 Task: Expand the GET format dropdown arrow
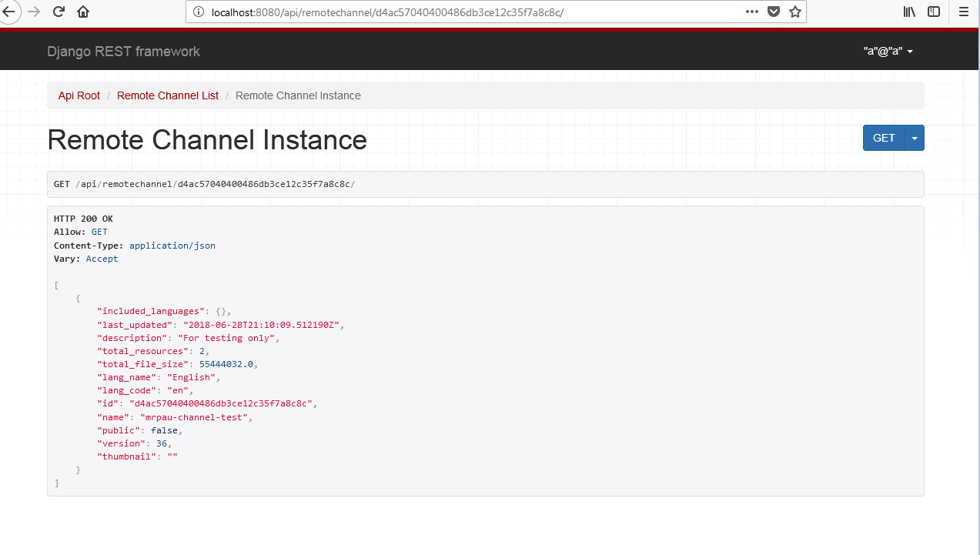914,138
